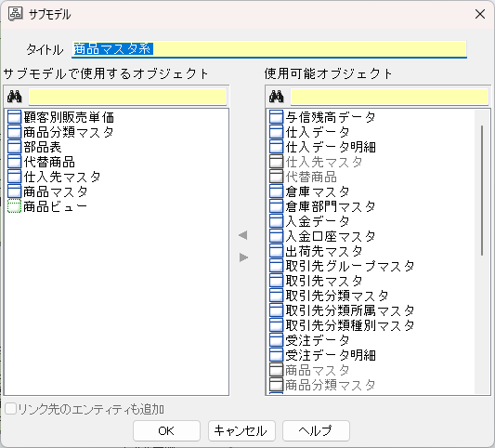The image size is (495, 448).
Task: Select 取引先分類所属マスタ in the available list
Action: [350, 310]
